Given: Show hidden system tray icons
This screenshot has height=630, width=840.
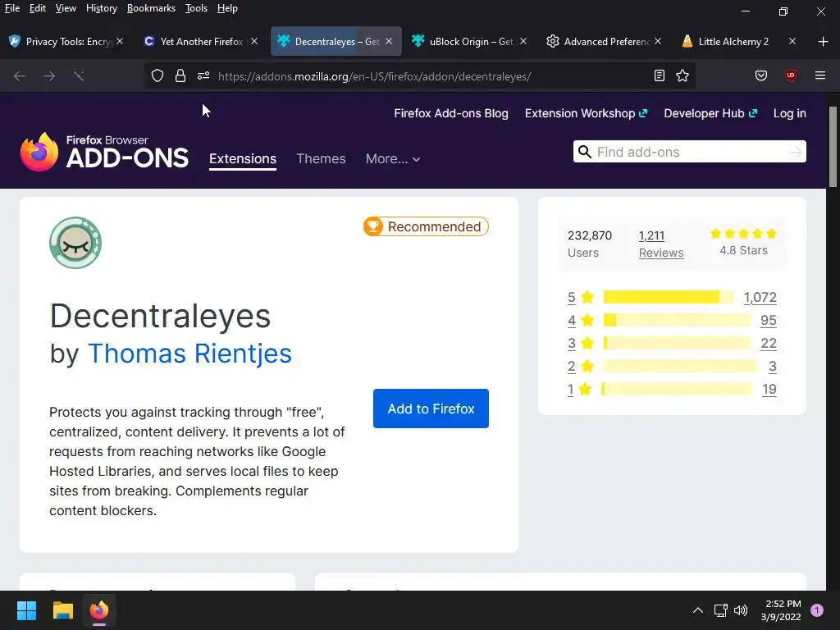Looking at the screenshot, I should [x=698, y=610].
